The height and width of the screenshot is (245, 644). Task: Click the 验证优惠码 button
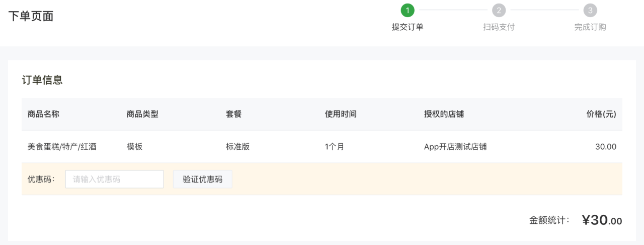click(203, 179)
